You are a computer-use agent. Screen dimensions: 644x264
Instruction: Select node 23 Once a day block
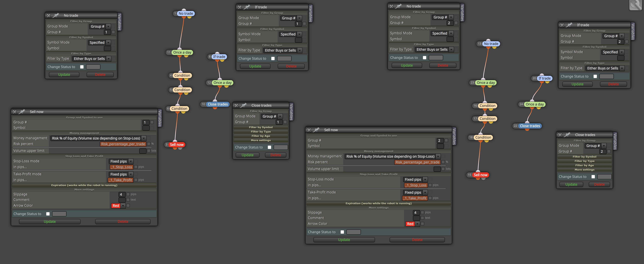tap(486, 83)
